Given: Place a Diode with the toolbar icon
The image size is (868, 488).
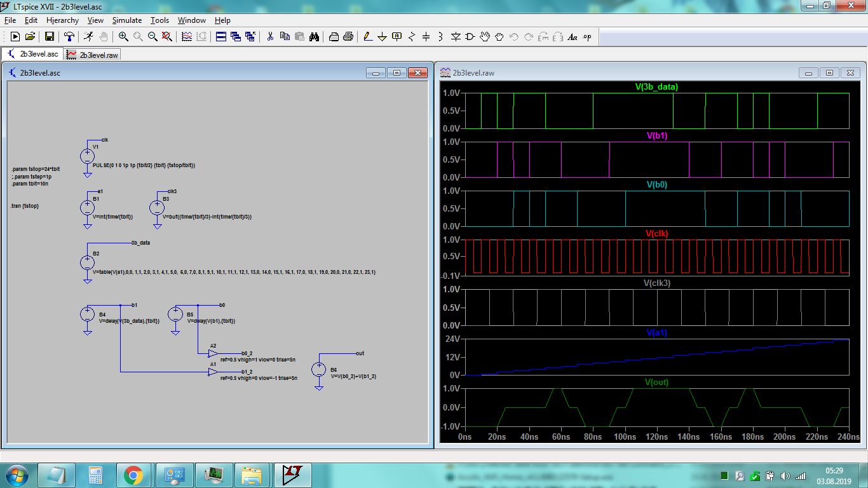Looking at the screenshot, I should [x=456, y=37].
